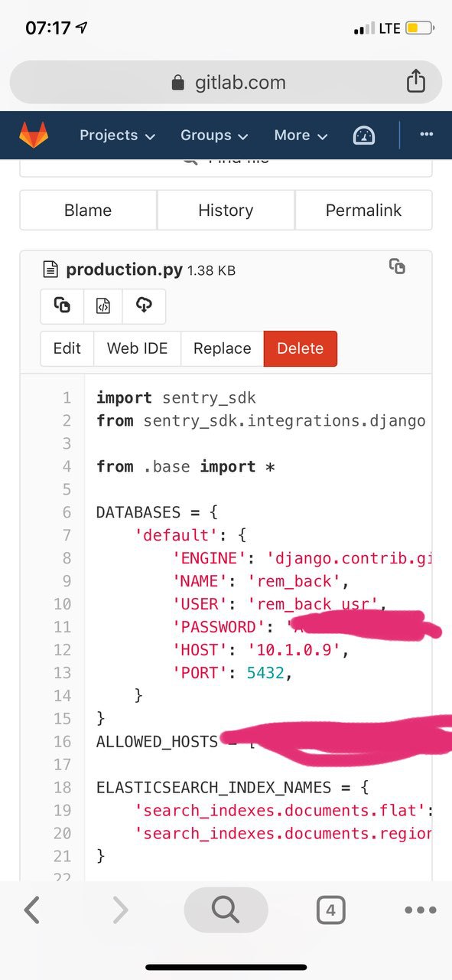Screen dimensions: 452x980
Task: Open the browser tabs counter showing 4
Action: coord(330,910)
